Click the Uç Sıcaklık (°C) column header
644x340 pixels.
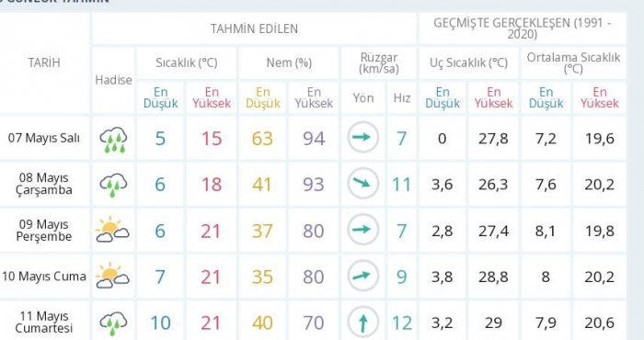(468, 62)
